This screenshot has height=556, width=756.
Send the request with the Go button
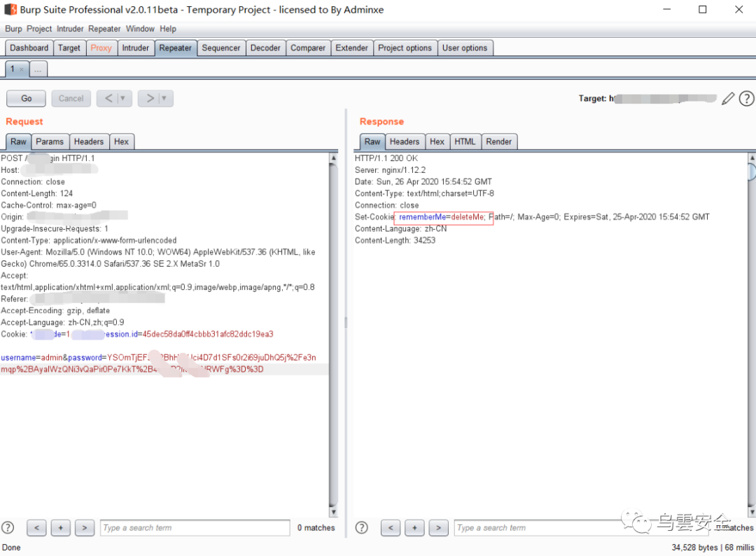[x=26, y=98]
